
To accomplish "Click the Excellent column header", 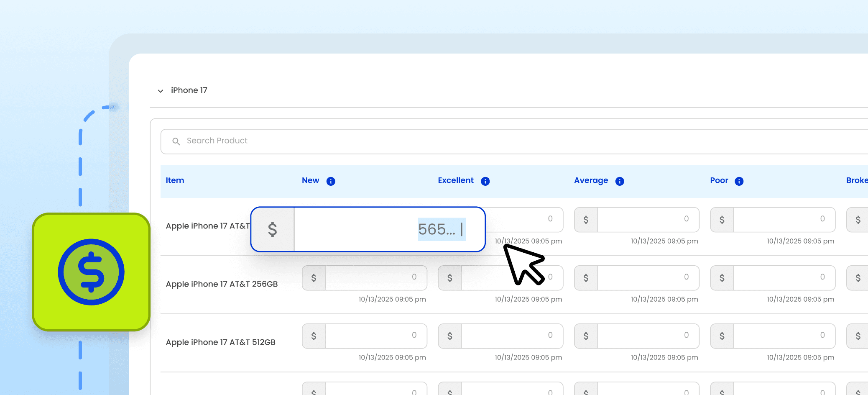I will (x=456, y=180).
